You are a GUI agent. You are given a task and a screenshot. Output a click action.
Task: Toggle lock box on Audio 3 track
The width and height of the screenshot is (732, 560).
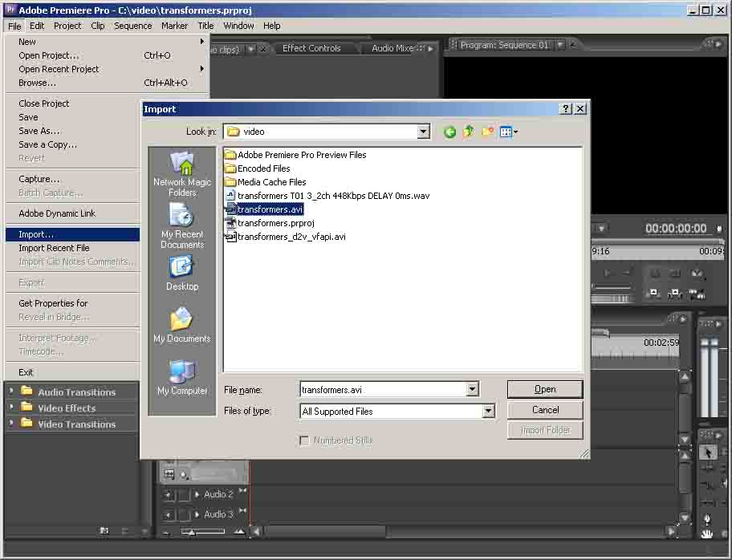tap(184, 515)
